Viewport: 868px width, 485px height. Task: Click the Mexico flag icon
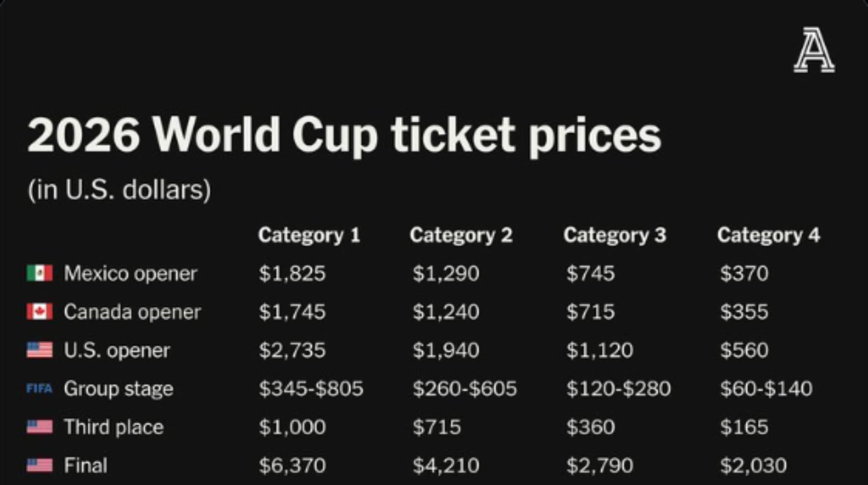tap(40, 273)
